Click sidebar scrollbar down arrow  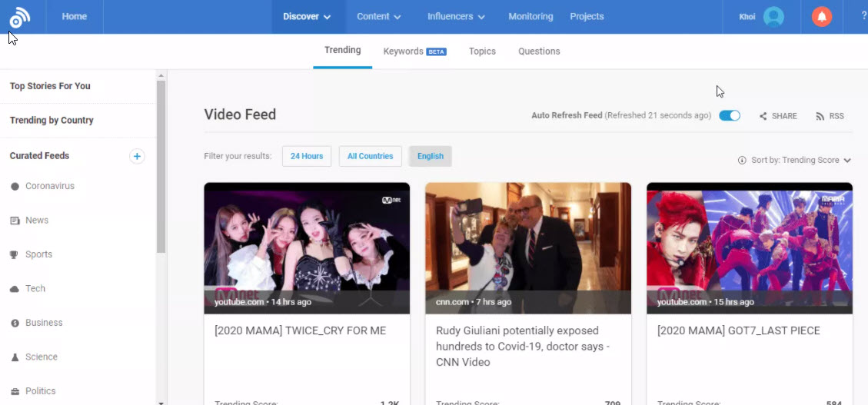[x=161, y=402]
